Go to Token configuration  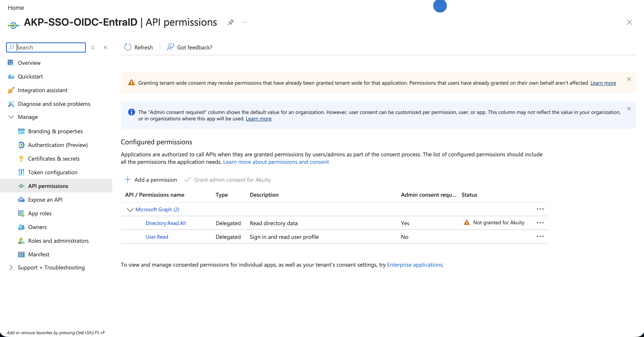coord(53,172)
